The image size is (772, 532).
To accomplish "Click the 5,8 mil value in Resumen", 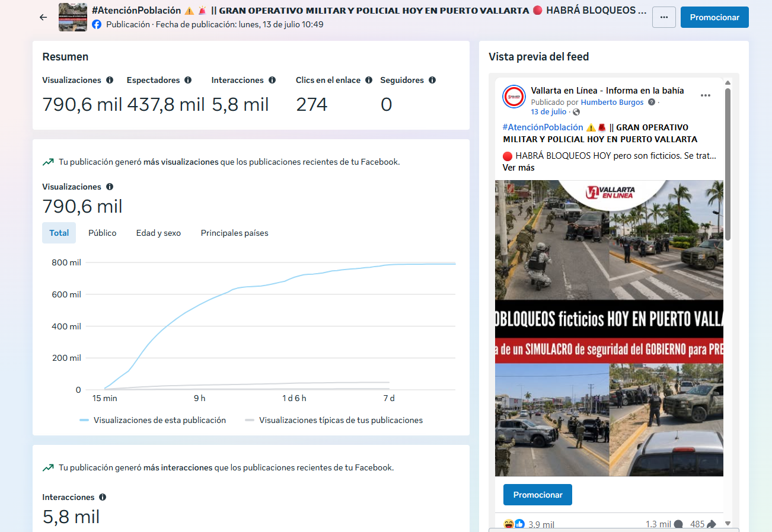I will (x=240, y=105).
